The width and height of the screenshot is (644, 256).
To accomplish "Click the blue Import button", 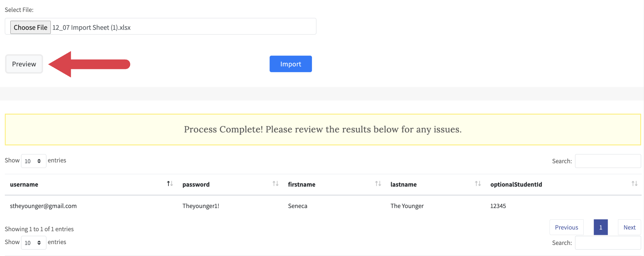I will pos(290,64).
